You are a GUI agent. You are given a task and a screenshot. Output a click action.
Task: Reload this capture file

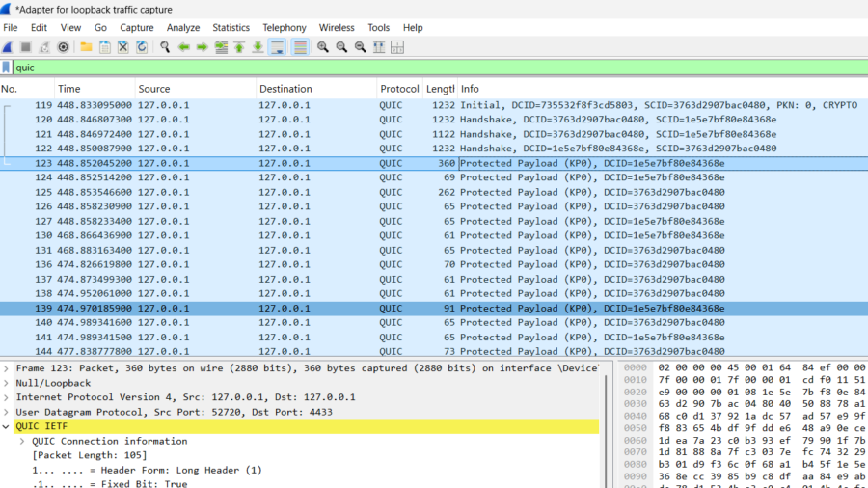[142, 47]
